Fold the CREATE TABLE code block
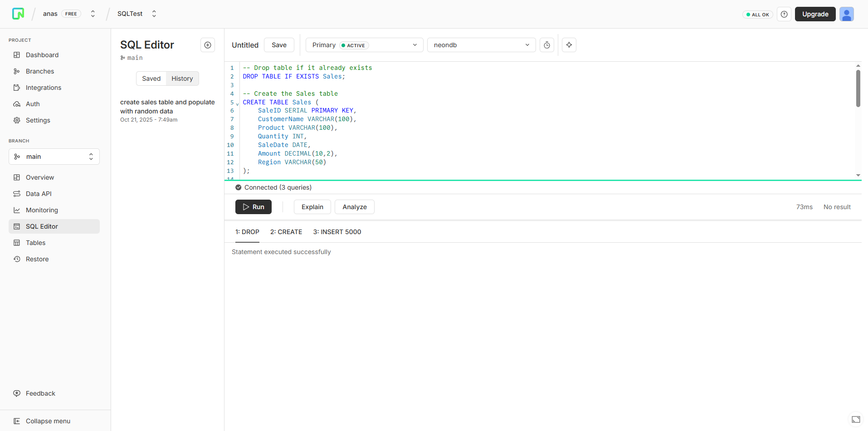 click(237, 104)
